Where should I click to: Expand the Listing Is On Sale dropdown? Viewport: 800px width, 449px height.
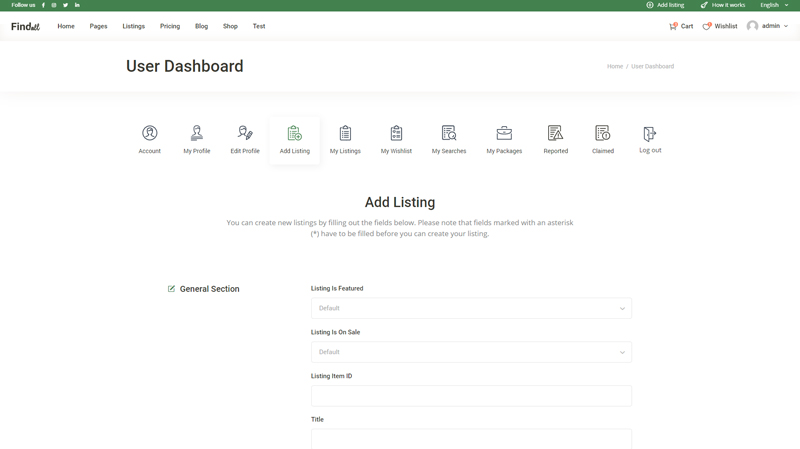tap(471, 352)
